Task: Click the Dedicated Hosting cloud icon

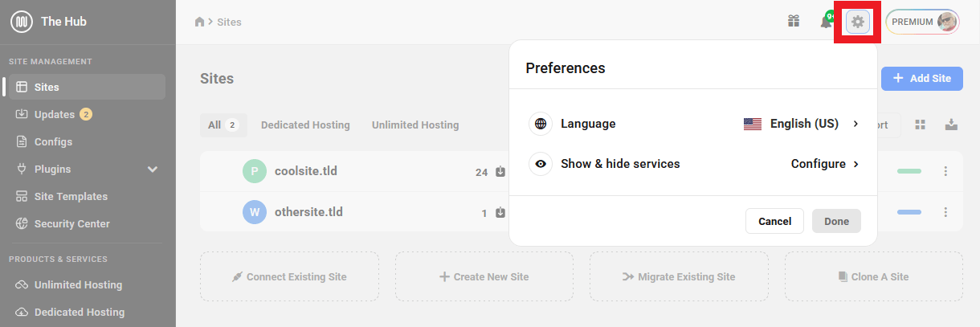Action: click(22, 312)
